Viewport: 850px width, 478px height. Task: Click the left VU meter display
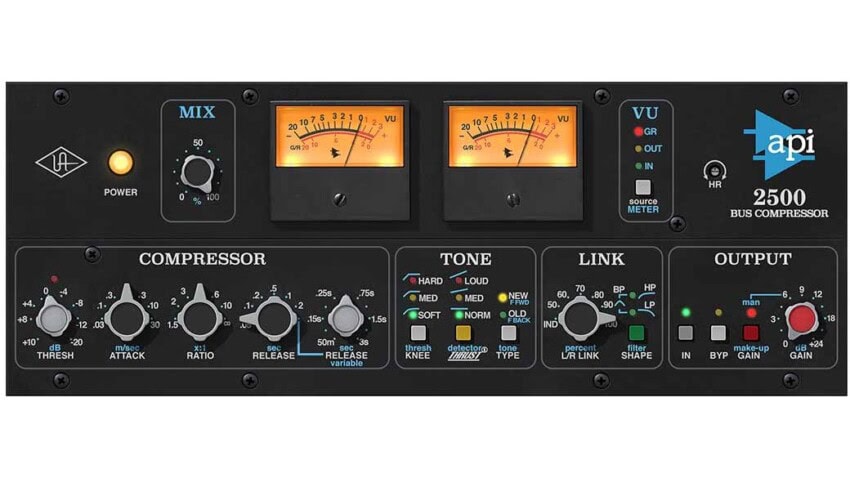pos(340,135)
